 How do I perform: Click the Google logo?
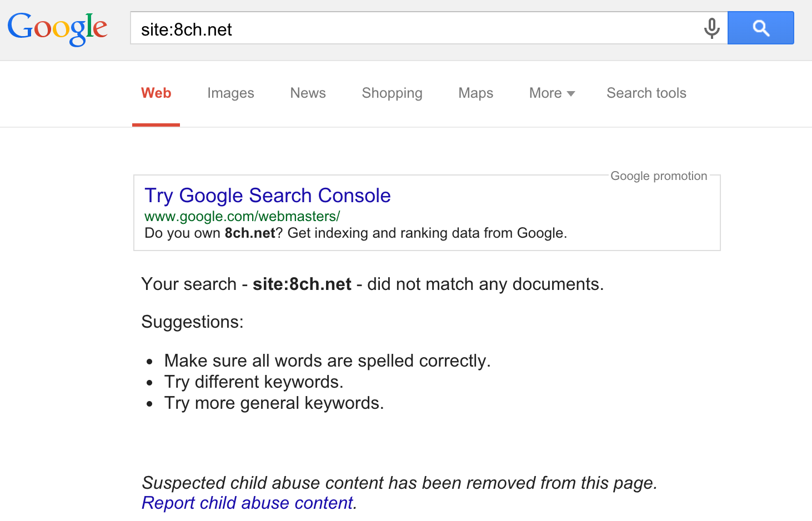coord(57,28)
